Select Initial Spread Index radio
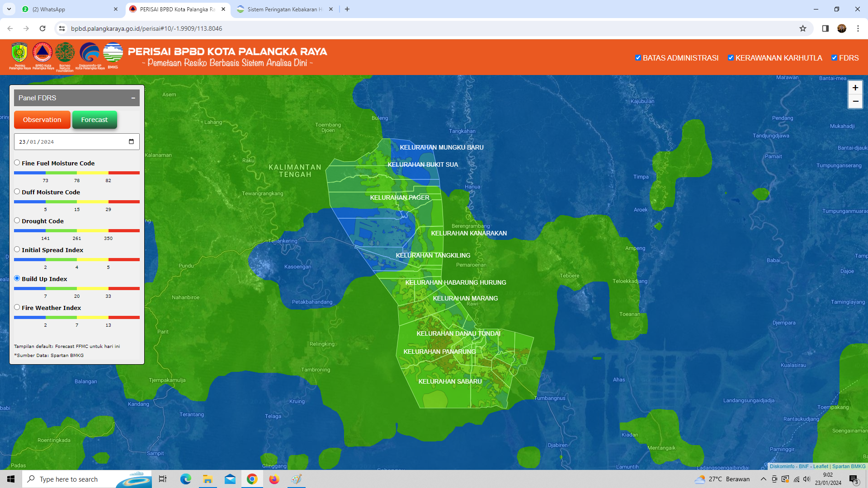Screen dimensions: 868x488 (x=17, y=249)
